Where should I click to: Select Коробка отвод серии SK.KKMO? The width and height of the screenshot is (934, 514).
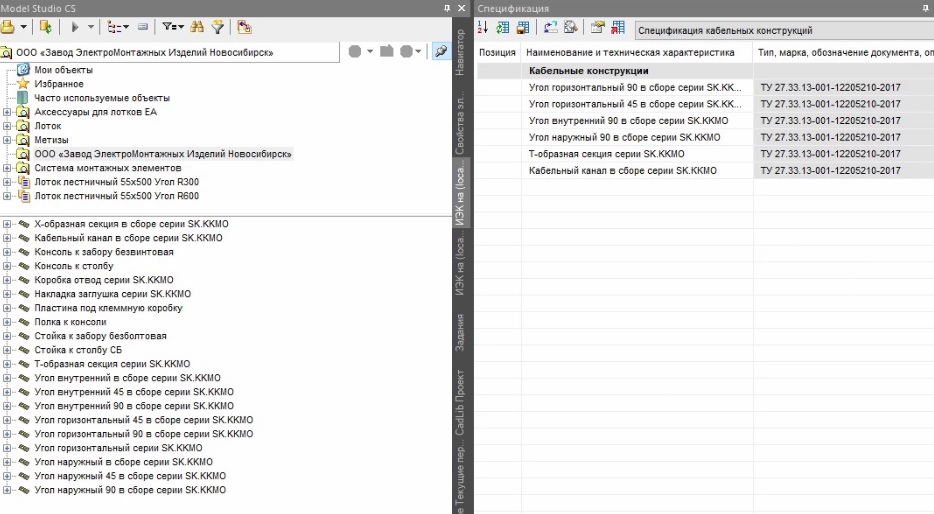point(104,280)
